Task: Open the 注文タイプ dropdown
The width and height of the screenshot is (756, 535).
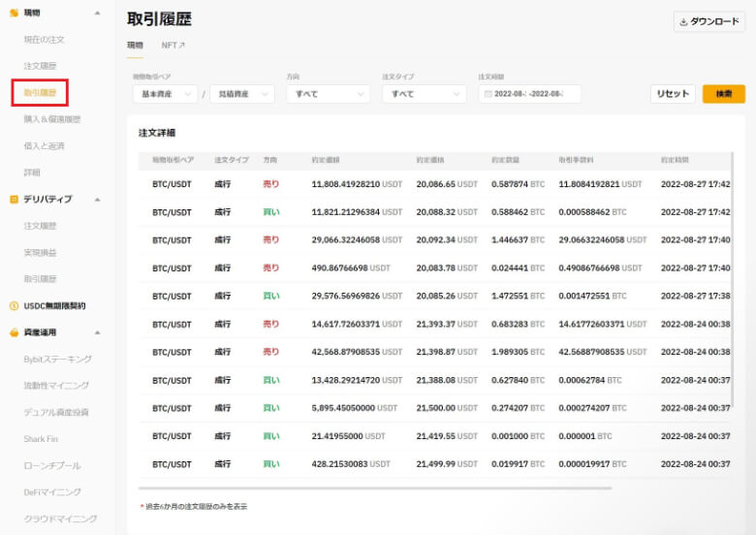Action: (424, 94)
